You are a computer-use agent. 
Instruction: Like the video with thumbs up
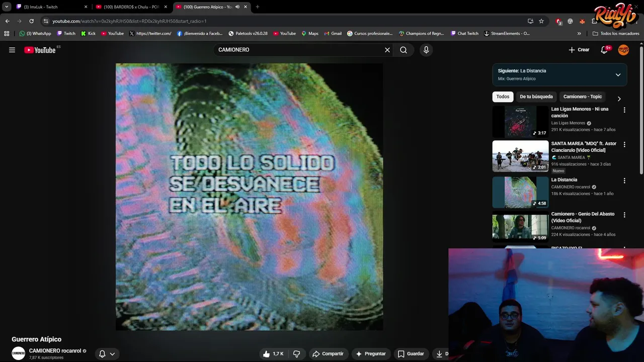pyautogui.click(x=273, y=354)
